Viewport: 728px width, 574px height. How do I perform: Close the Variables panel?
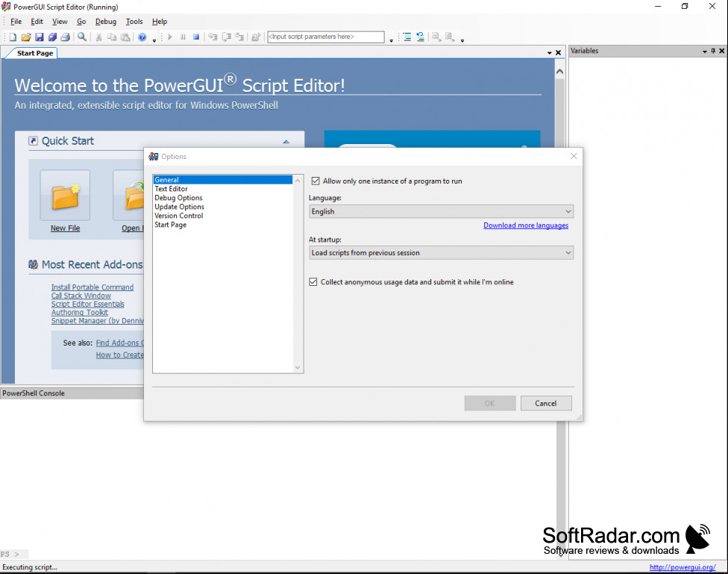coord(721,51)
